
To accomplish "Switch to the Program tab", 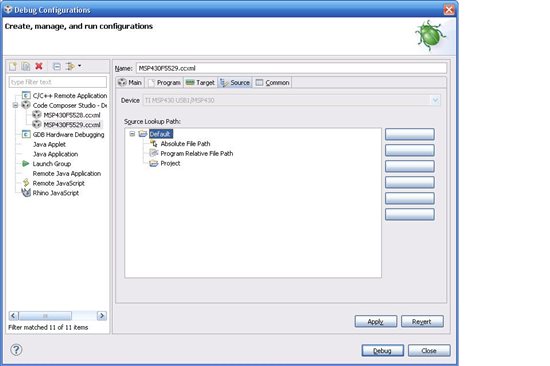I will [x=165, y=82].
